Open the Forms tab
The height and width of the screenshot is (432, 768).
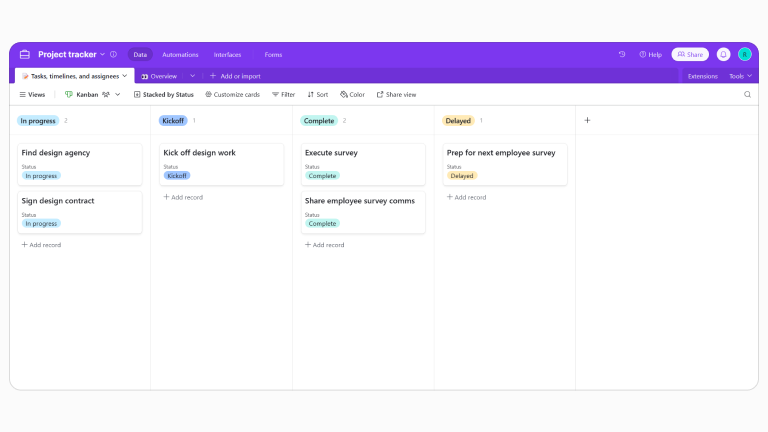pos(273,54)
